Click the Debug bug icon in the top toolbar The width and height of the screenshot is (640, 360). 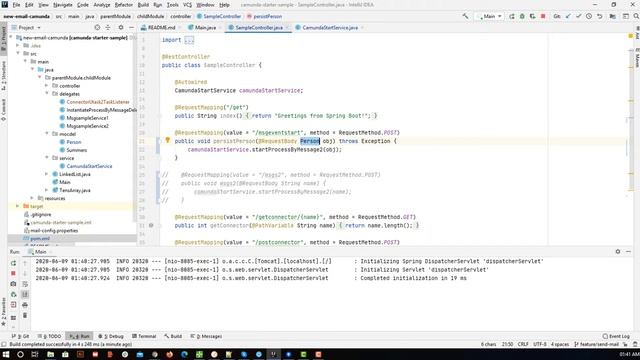click(x=522, y=16)
